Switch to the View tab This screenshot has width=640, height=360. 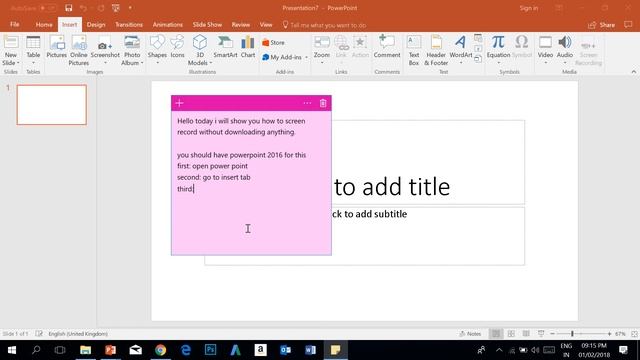point(266,24)
